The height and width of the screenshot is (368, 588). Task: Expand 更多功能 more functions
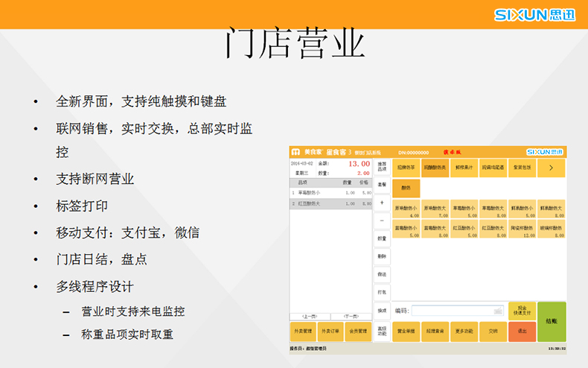tap(464, 329)
